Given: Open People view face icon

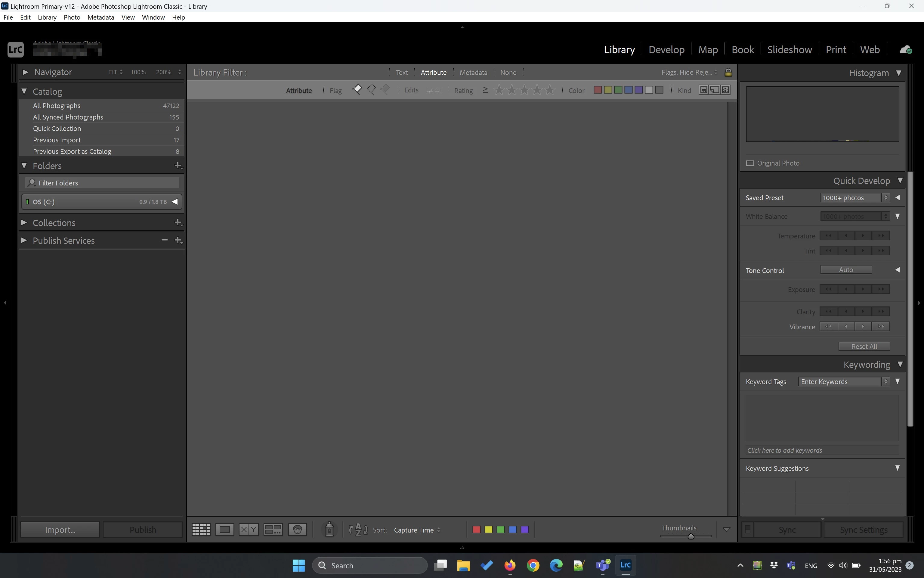Looking at the screenshot, I should (x=297, y=530).
